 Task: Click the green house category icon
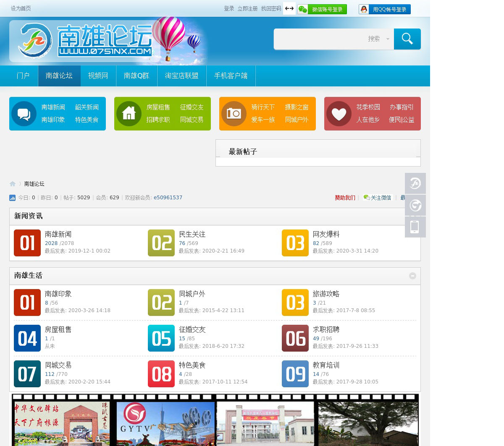point(129,114)
